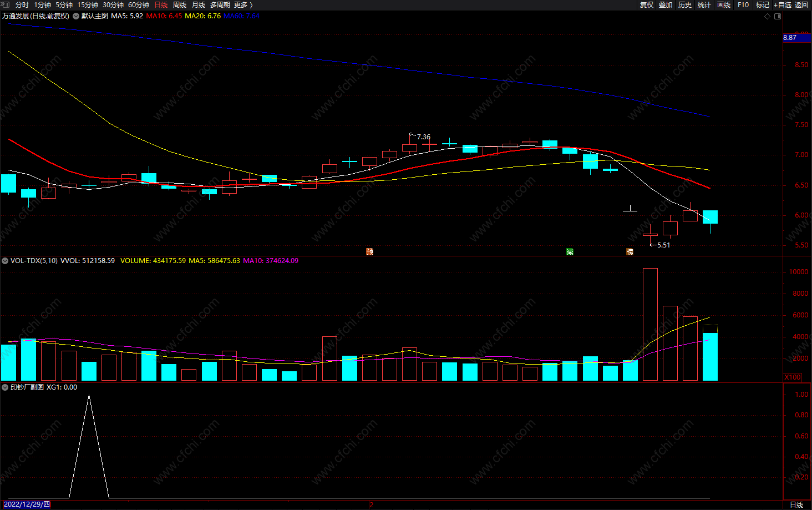
Task: Add stock via +自选 button
Action: pos(783,4)
